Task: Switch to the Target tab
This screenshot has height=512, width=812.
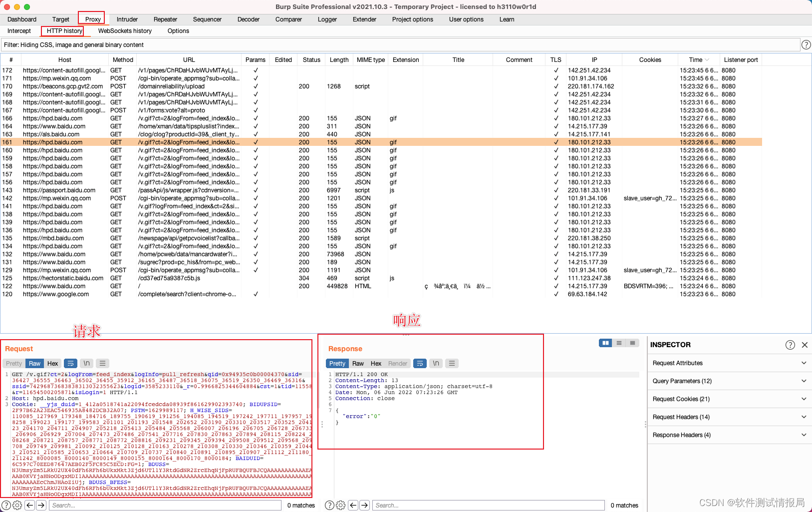Action: pyautogui.click(x=61, y=19)
